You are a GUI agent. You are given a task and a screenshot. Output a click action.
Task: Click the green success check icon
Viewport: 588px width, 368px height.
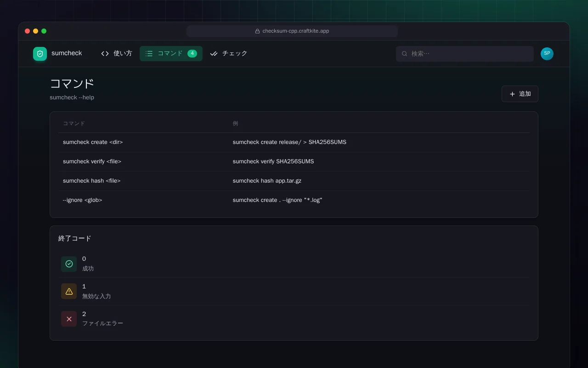click(69, 264)
